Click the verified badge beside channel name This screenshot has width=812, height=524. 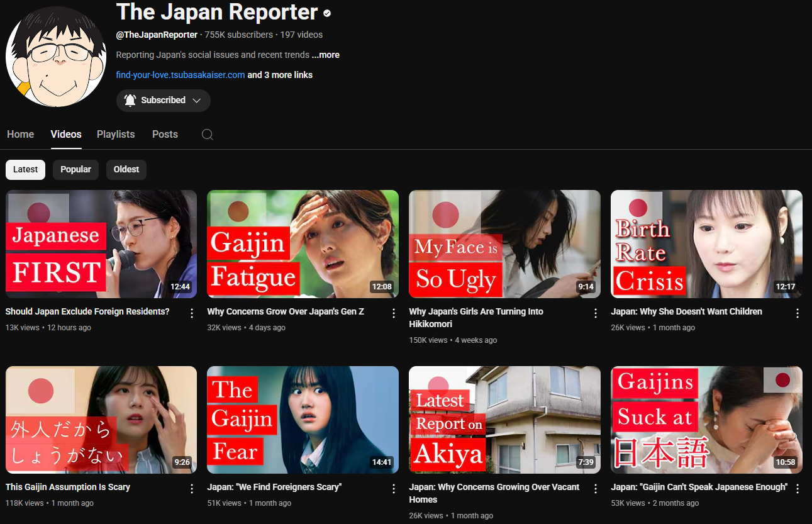[x=327, y=13]
